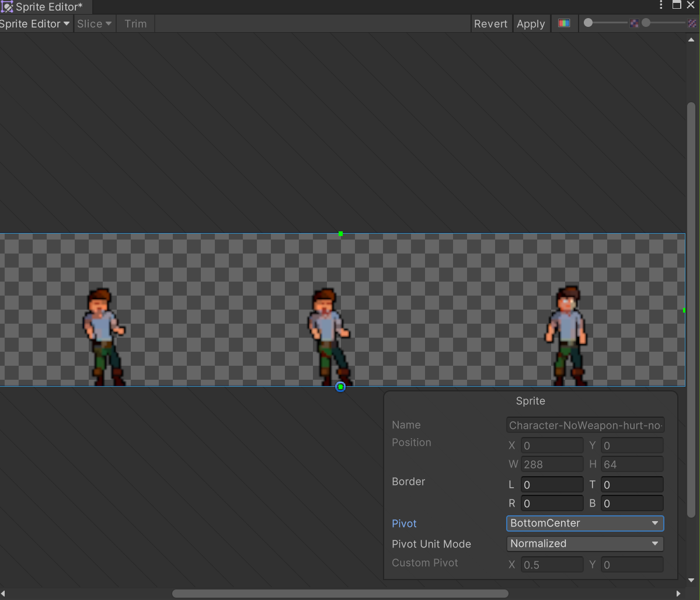Open the Slice dropdown menu
Viewport: 700px width, 600px height.
95,23
